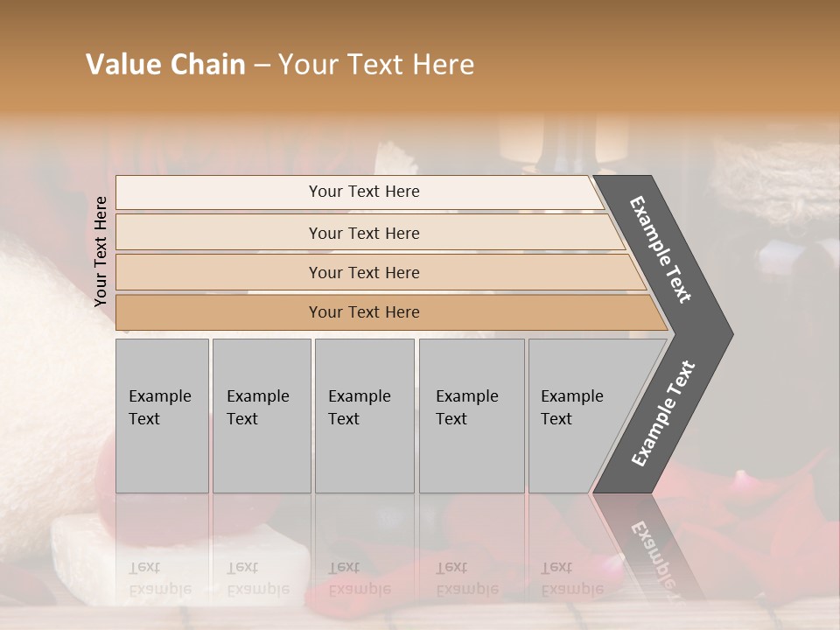Select the upper dark chevron arm "Example Text"
The image size is (840, 630).
point(661,250)
